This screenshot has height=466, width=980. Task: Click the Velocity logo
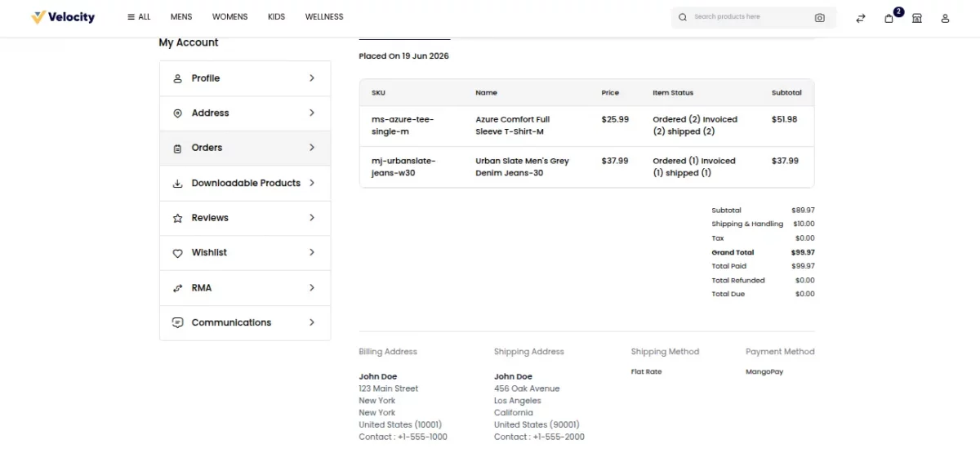point(63,17)
